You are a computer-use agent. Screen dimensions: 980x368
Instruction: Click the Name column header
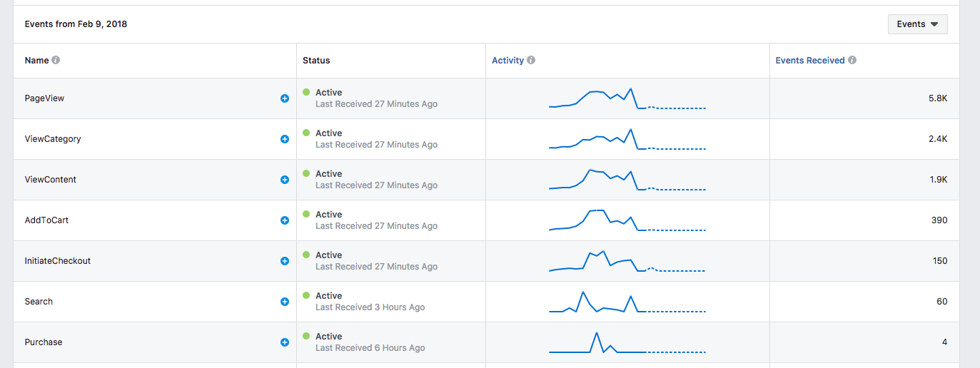[36, 61]
